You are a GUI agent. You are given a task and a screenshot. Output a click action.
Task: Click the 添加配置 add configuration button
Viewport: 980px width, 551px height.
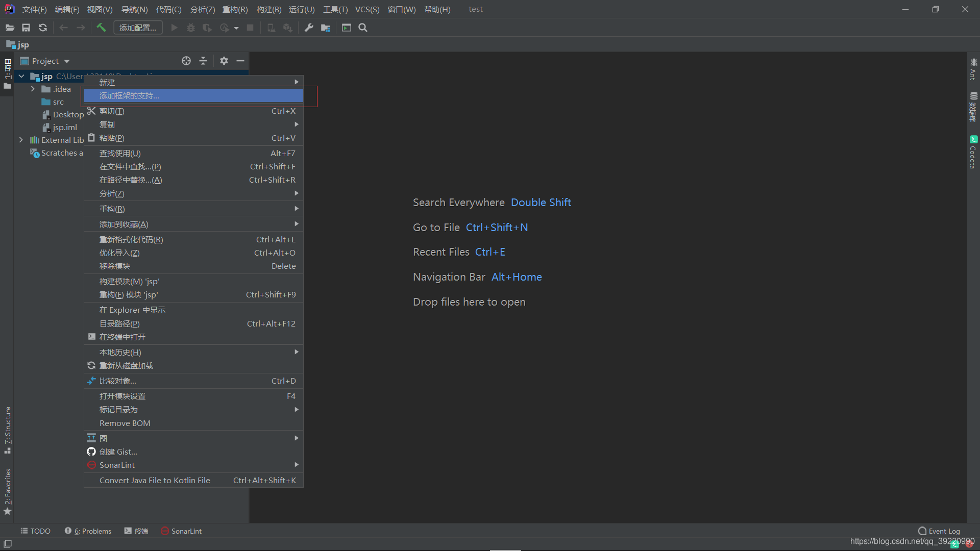tap(138, 28)
